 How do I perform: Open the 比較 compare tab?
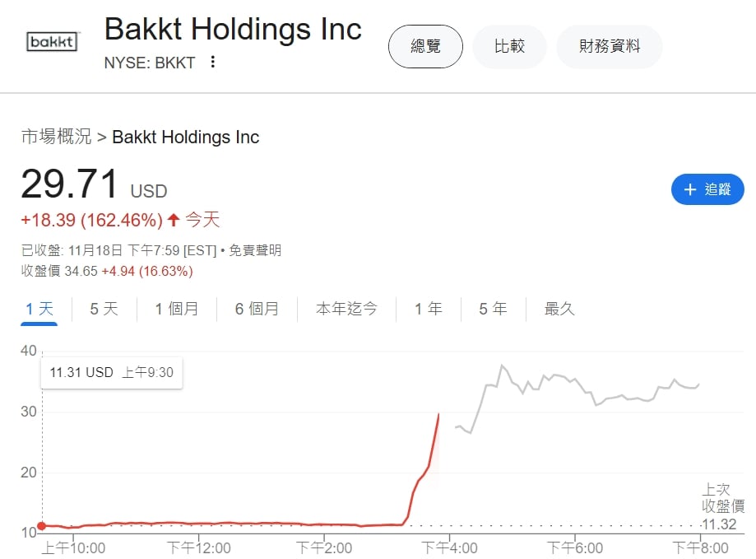click(x=509, y=46)
